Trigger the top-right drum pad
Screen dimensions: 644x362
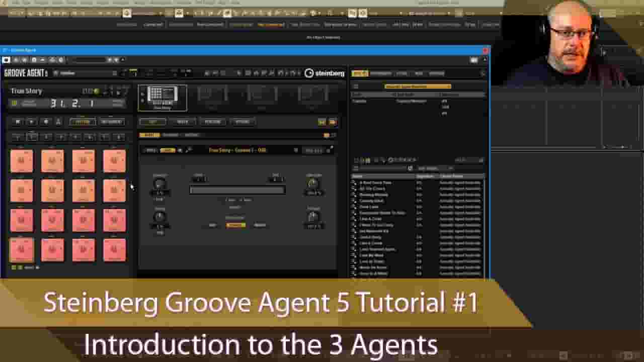[x=115, y=161]
